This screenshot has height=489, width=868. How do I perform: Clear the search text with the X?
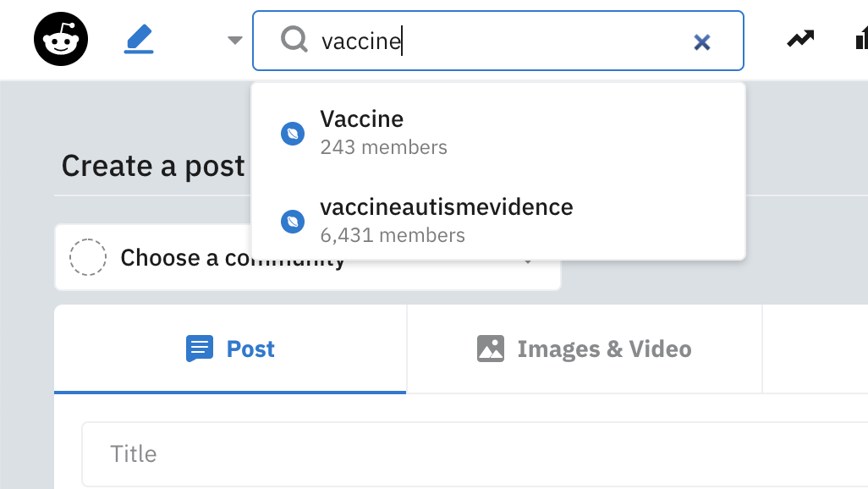pyautogui.click(x=701, y=41)
